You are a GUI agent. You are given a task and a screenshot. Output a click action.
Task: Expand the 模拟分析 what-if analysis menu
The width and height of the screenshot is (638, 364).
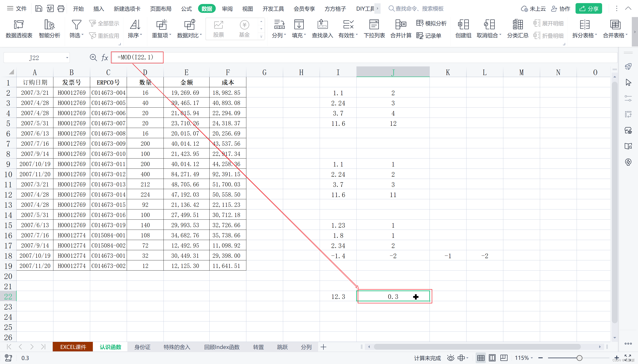click(x=431, y=23)
